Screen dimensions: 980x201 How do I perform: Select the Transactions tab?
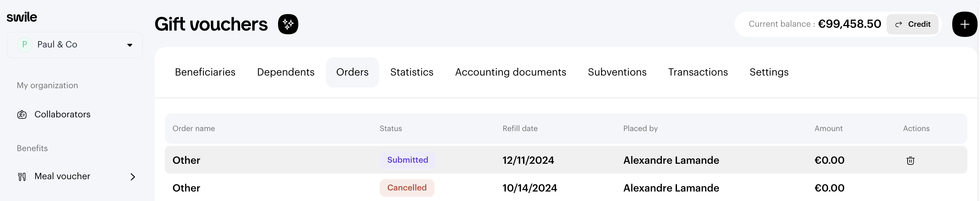[x=698, y=72]
